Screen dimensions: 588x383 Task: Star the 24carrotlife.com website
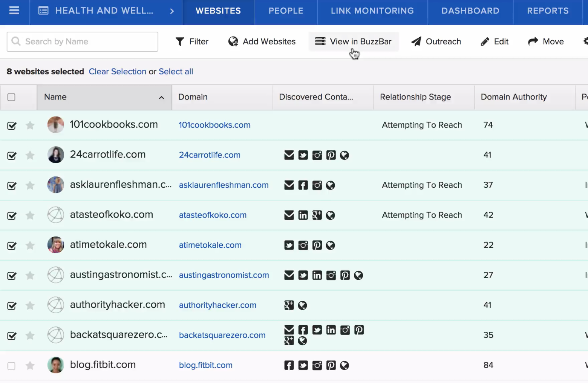[30, 155]
